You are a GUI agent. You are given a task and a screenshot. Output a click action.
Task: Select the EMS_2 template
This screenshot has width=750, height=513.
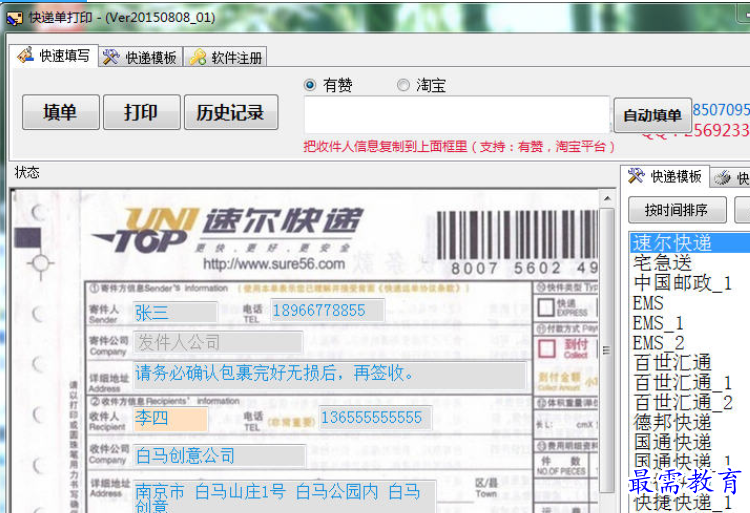pos(690,343)
